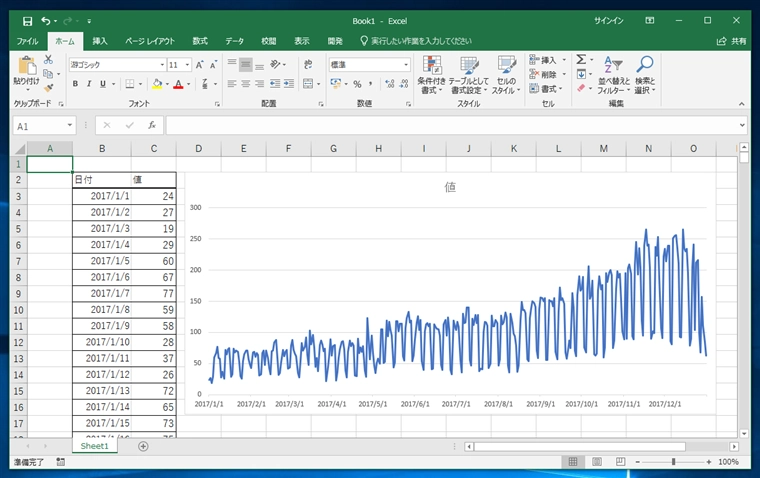This screenshot has width=760, height=478.
Task: Click the Cut scissors icon
Action: (x=47, y=61)
